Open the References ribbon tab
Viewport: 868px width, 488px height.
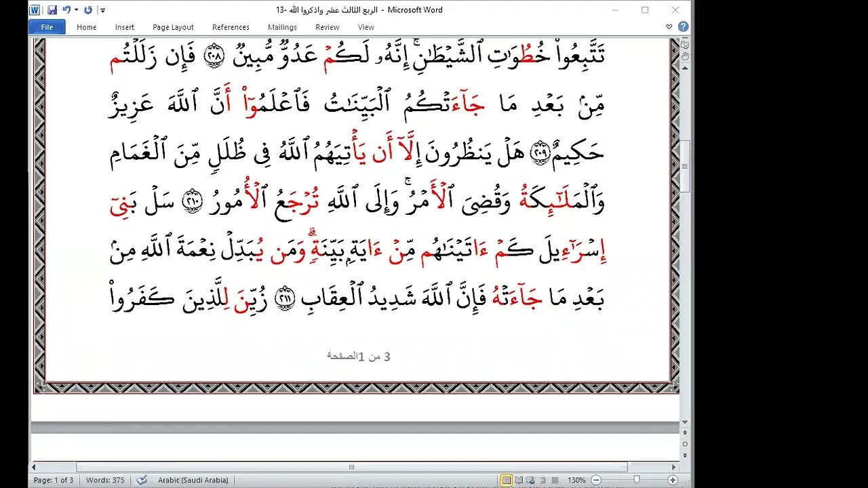231,27
